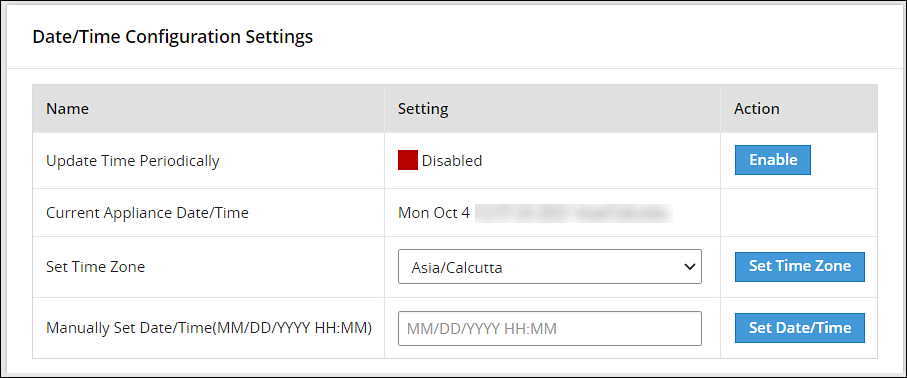Viewport: 907px width, 378px height.
Task: Select the Update Time Periodically label
Action: (x=132, y=161)
